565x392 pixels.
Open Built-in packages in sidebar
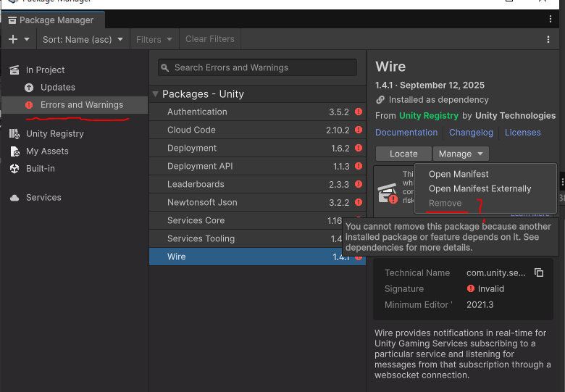(x=75, y=168)
